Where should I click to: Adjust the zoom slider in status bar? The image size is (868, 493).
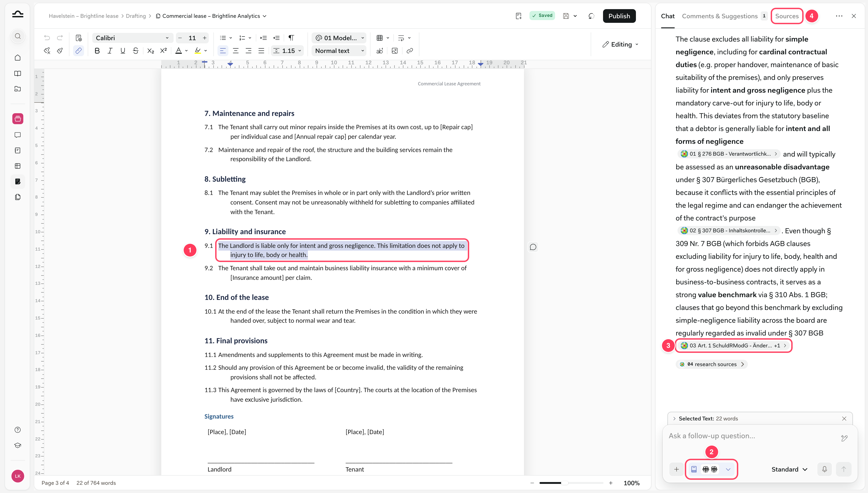tap(571, 483)
